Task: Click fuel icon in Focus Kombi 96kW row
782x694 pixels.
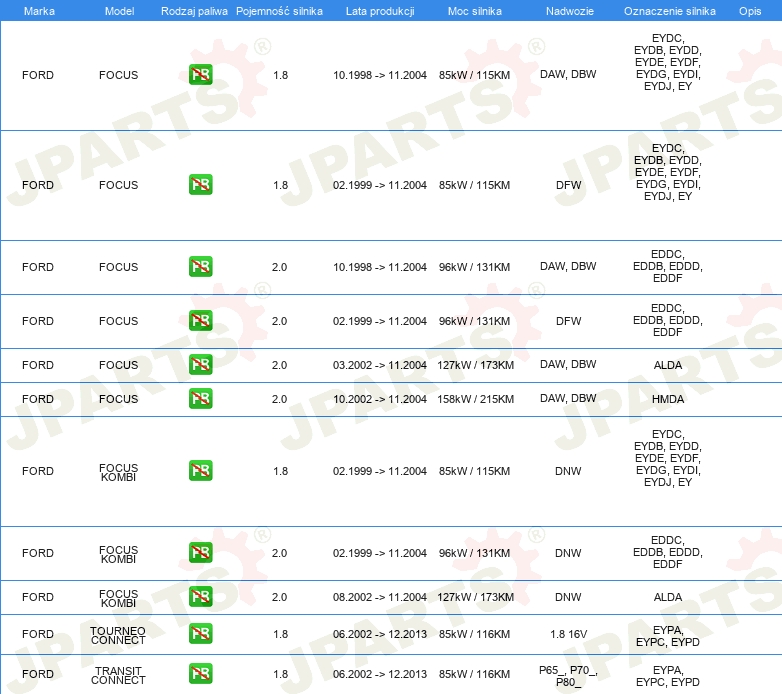Action: [x=200, y=552]
